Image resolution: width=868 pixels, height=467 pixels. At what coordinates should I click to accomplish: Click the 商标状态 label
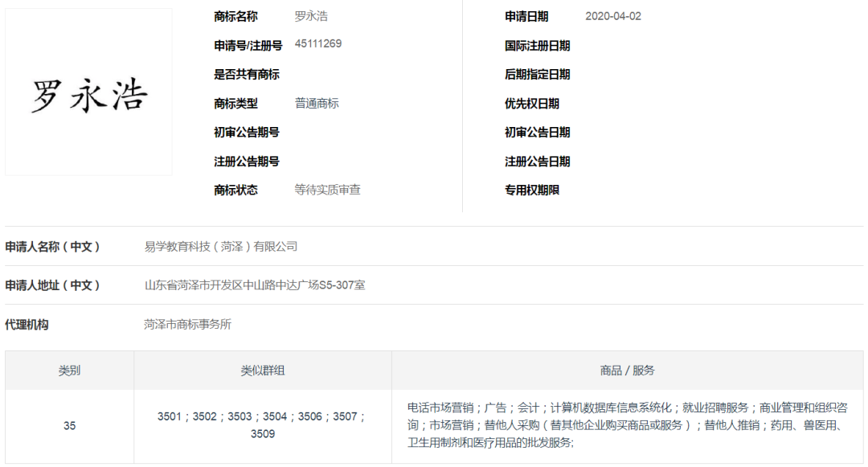[x=235, y=190]
